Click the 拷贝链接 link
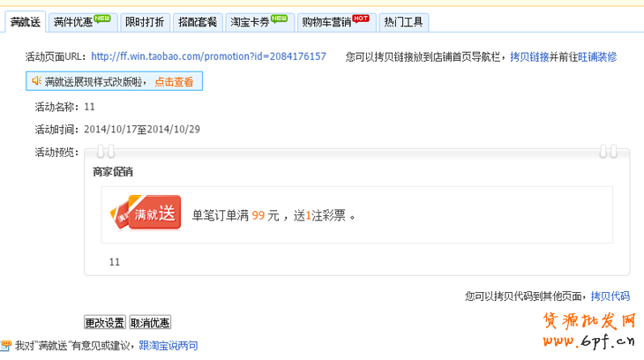644x360 pixels. (530, 56)
